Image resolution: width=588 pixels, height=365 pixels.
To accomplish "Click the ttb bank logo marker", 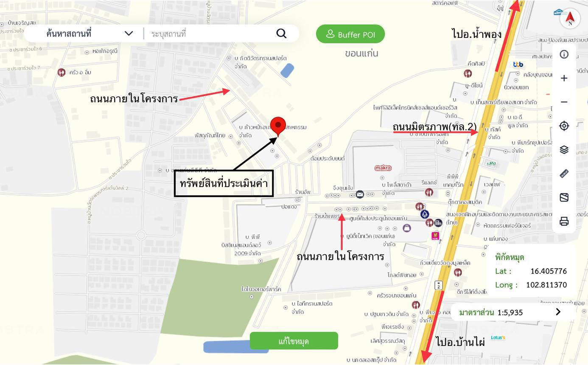I will [518, 65].
